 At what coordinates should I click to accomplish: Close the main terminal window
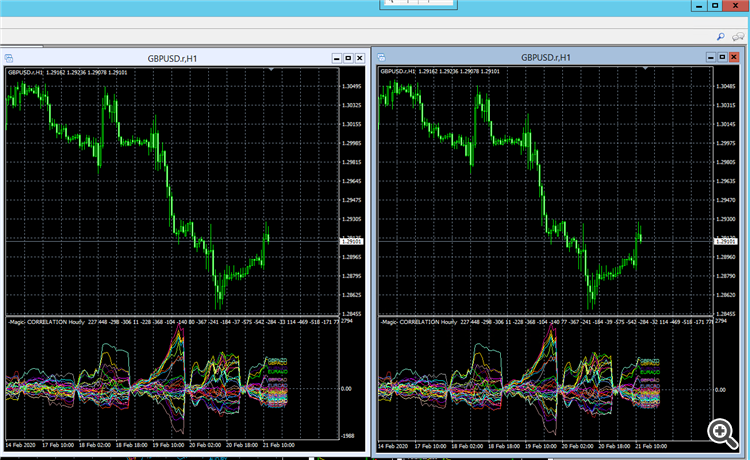(x=736, y=6)
